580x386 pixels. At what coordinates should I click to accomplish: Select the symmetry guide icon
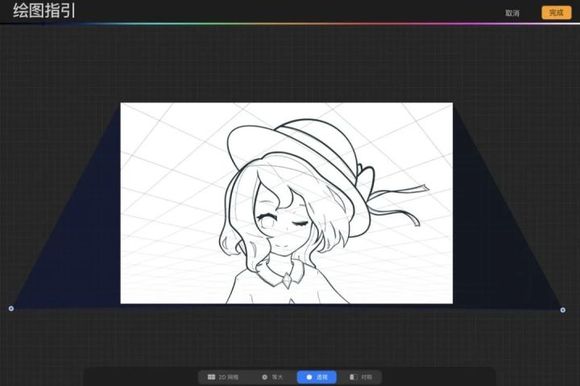pyautogui.click(x=353, y=377)
